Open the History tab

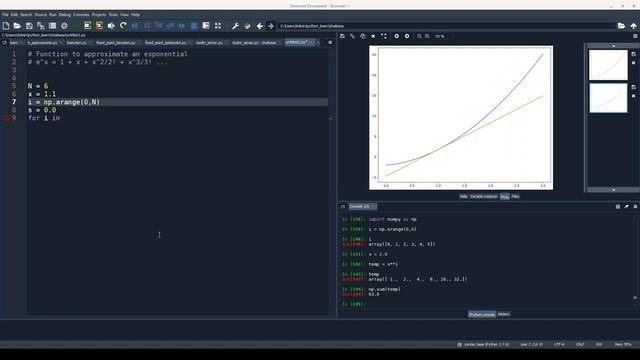(x=504, y=314)
